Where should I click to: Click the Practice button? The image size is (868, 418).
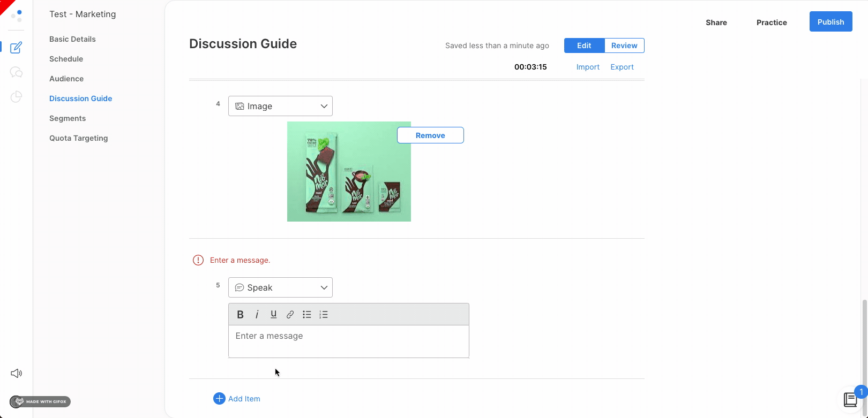(x=772, y=22)
